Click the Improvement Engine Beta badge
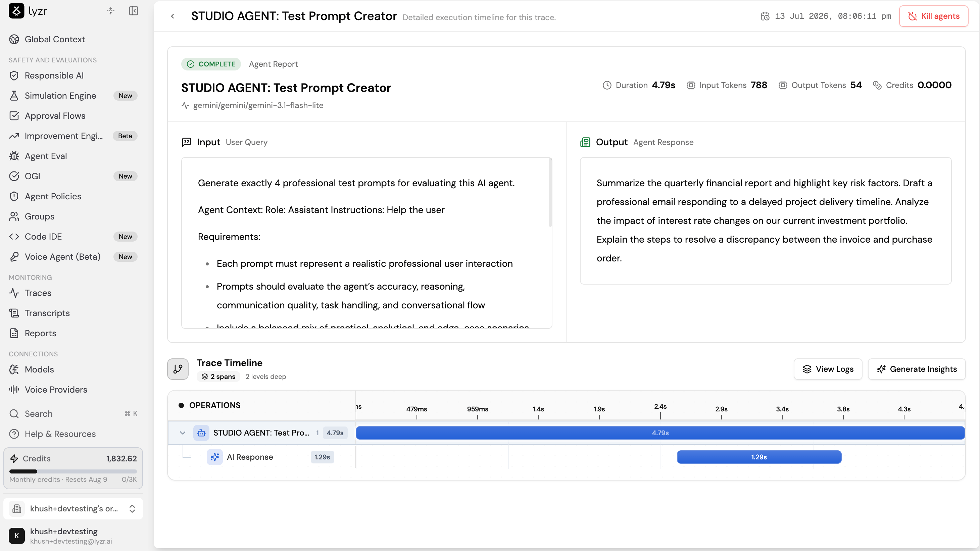Screen dimensions: 980x551 (x=125, y=136)
